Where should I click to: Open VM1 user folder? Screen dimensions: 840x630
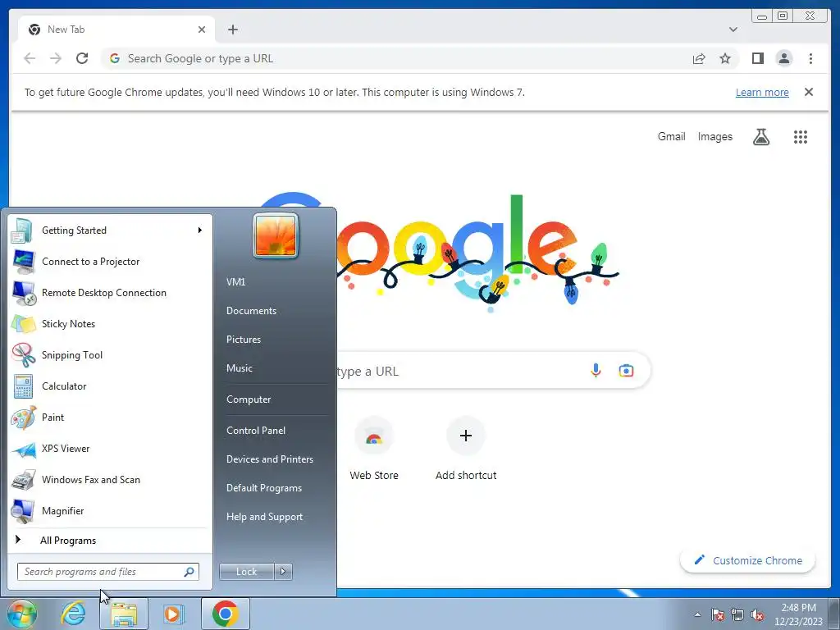(x=235, y=282)
